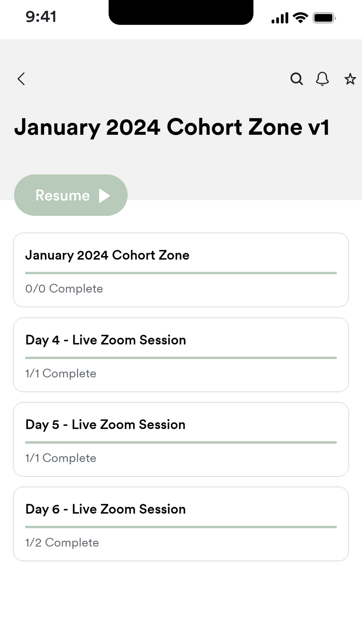Tap the Wi-Fi status icon
The image size is (362, 644).
(x=300, y=18)
